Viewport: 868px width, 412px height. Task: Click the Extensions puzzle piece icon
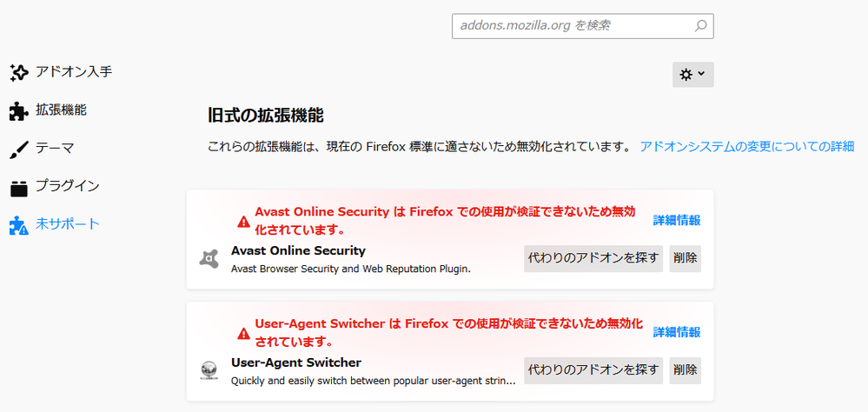tap(18, 110)
